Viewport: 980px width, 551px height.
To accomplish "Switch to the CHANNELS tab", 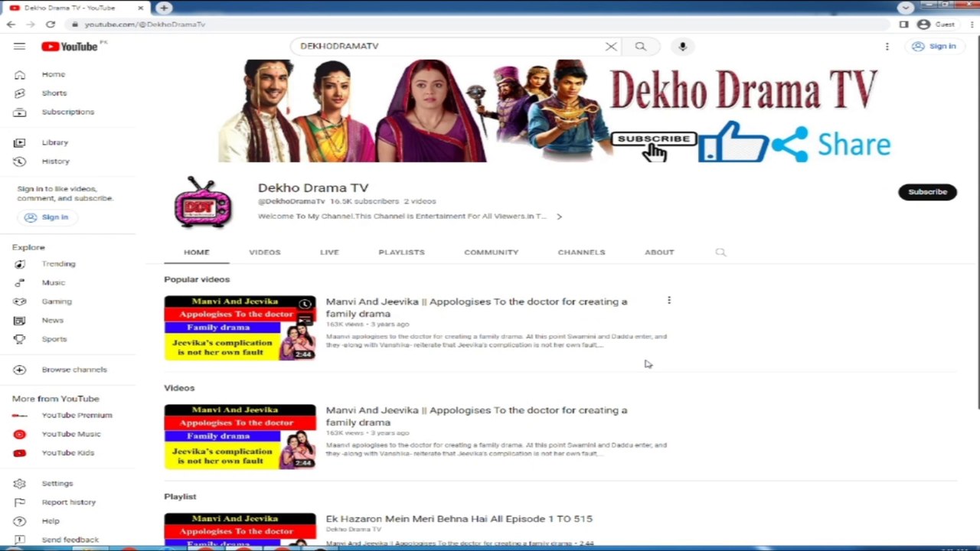I will point(581,253).
